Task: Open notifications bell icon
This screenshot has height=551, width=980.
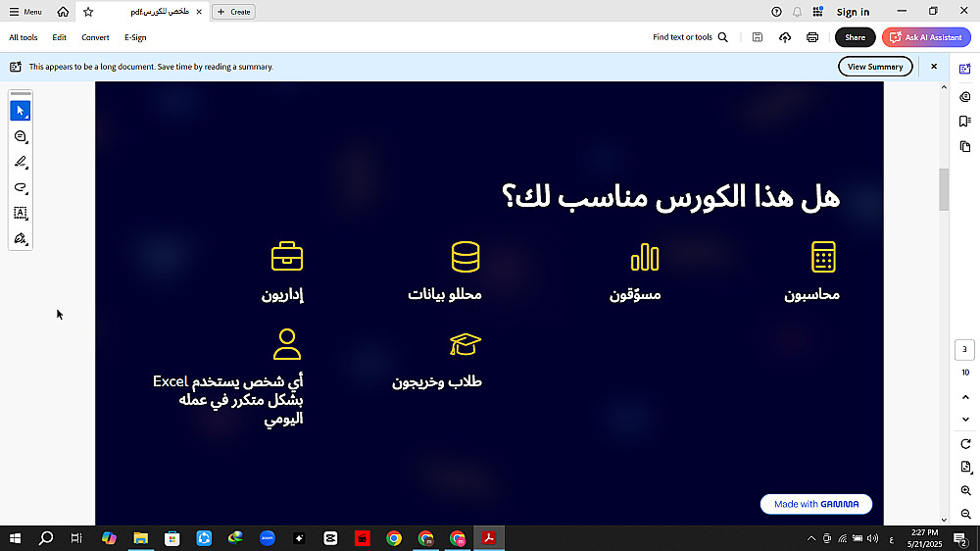Action: click(797, 12)
